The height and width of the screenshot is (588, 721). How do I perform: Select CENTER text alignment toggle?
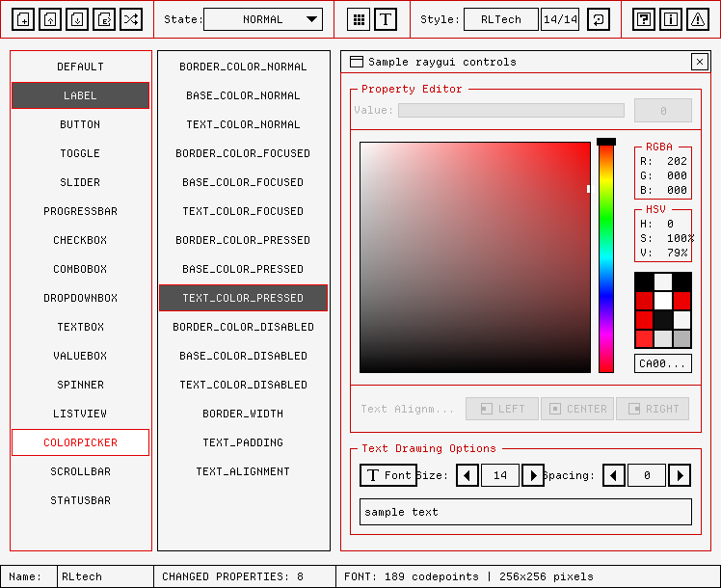click(x=577, y=409)
